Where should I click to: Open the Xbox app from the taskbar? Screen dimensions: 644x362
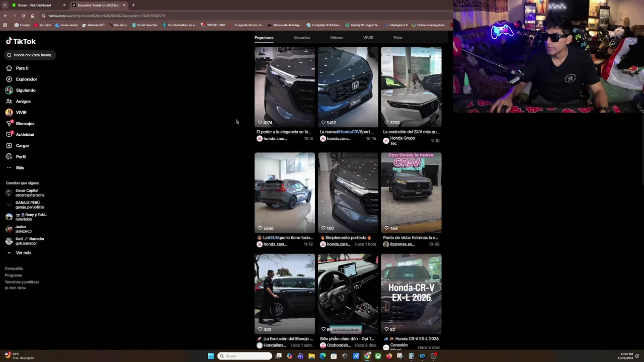(x=378, y=356)
